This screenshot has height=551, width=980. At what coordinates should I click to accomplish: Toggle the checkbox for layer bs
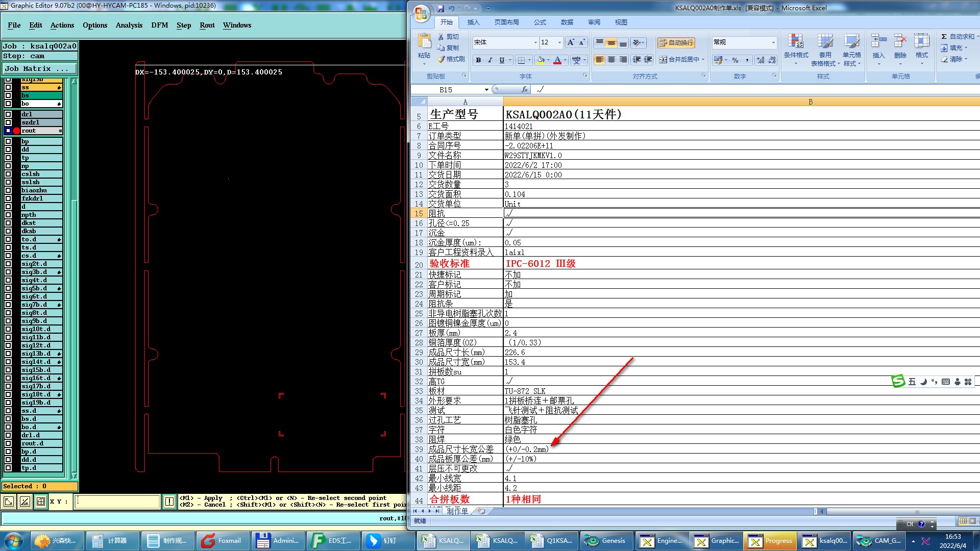(x=8, y=95)
